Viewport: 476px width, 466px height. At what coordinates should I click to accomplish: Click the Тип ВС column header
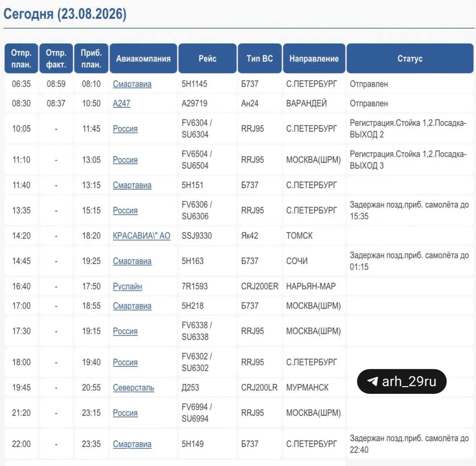point(260,58)
